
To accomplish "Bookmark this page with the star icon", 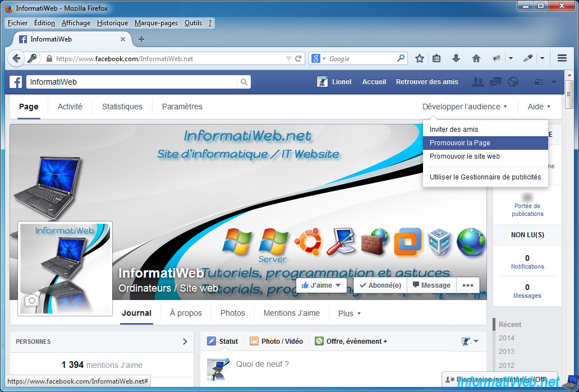I will click(420, 58).
